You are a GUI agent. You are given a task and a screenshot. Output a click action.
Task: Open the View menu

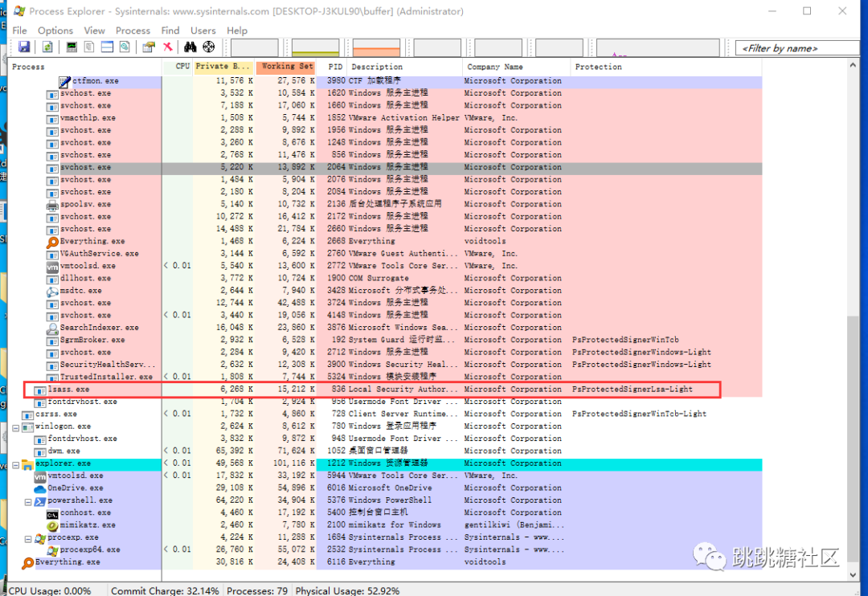point(94,31)
